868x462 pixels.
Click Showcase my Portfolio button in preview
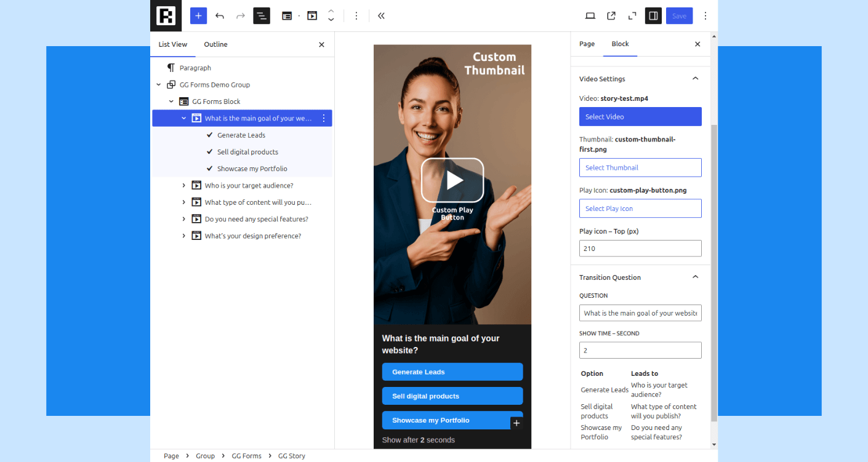(x=452, y=420)
